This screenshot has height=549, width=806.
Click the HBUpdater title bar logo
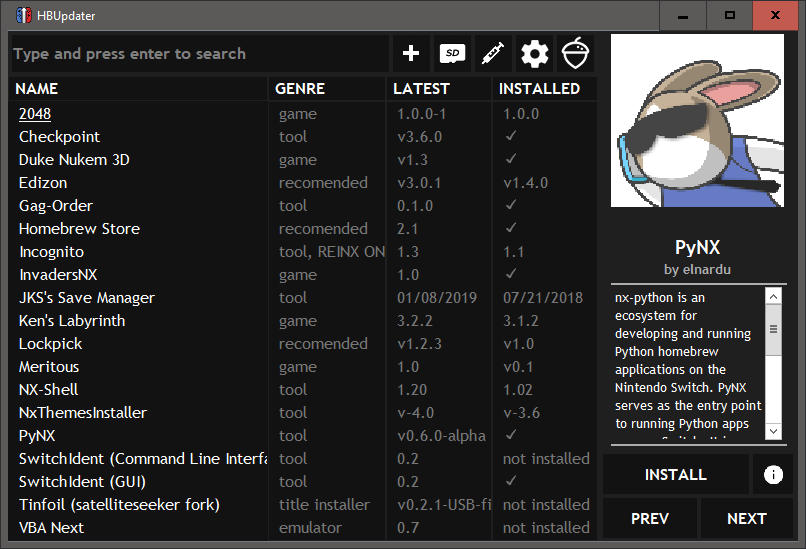point(24,15)
